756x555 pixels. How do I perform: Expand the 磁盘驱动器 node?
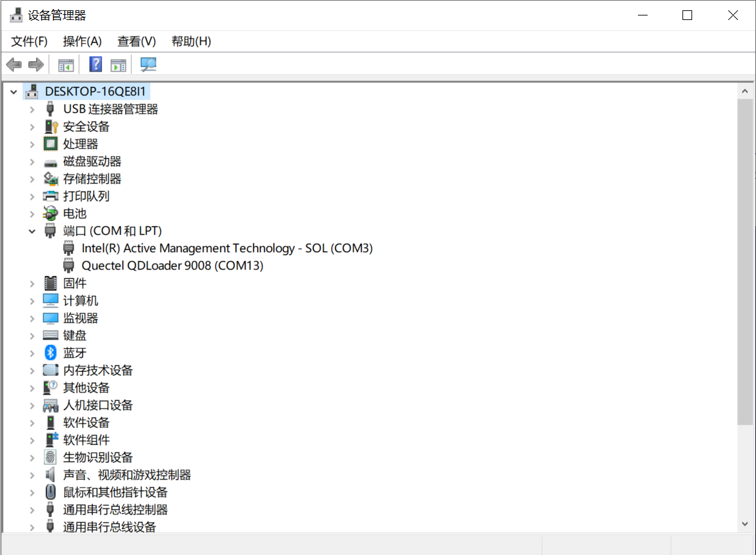click(32, 162)
